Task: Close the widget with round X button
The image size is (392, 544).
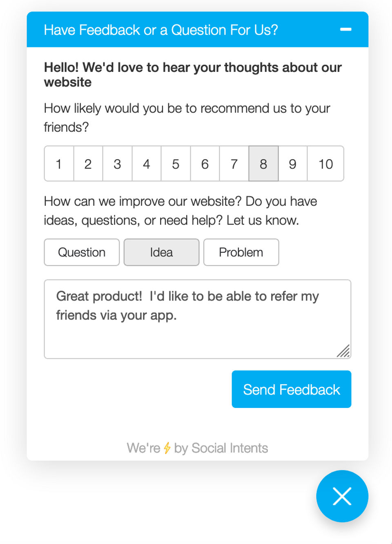Action: [342, 496]
